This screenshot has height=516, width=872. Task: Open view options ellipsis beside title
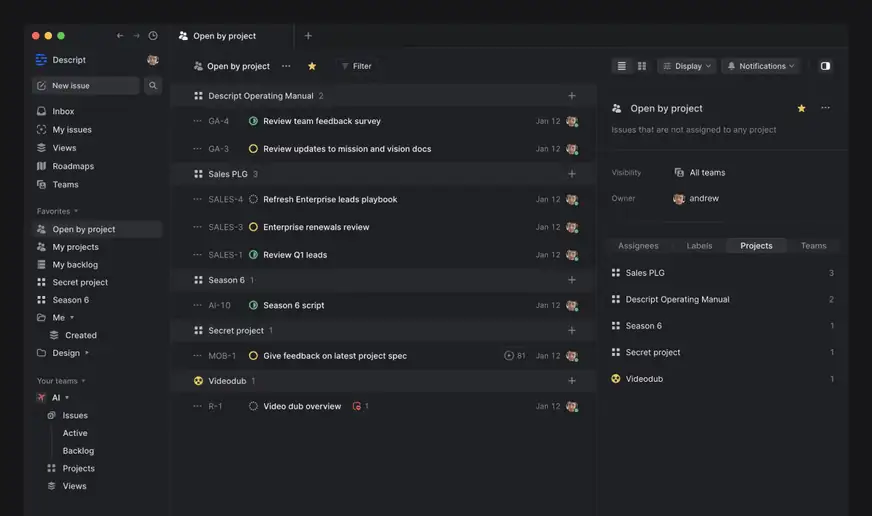286,66
